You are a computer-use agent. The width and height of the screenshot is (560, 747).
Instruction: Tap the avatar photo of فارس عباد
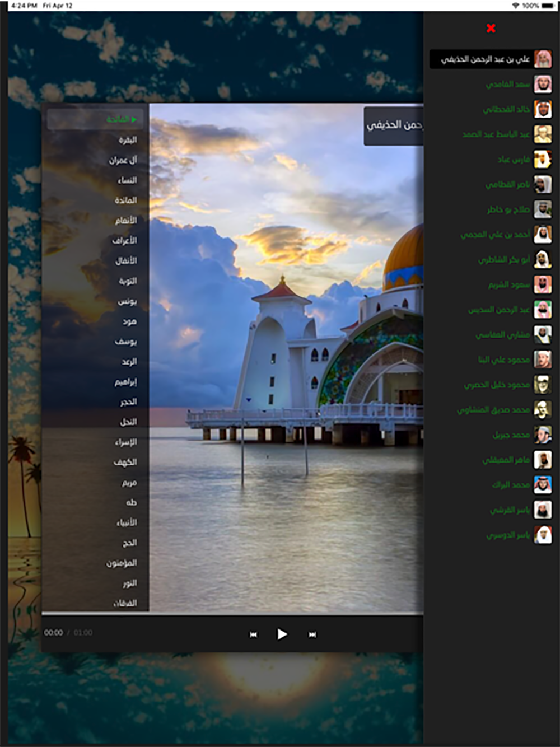[x=542, y=160]
